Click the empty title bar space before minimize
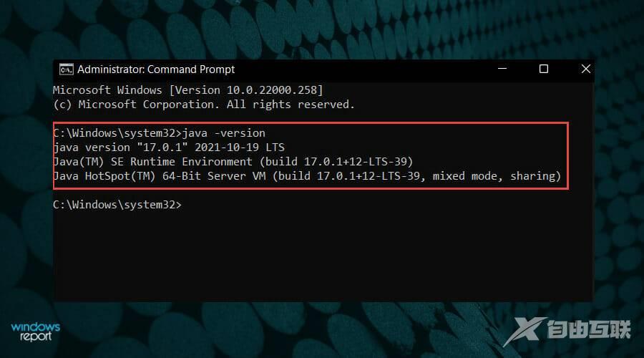Screen dimensions: 644x358 coord(358,69)
